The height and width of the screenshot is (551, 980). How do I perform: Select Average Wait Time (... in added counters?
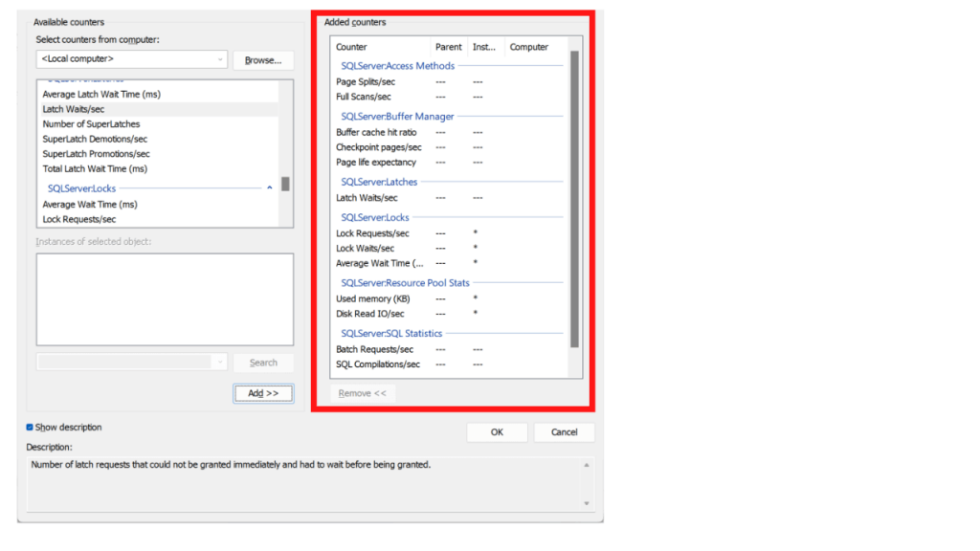coord(379,264)
